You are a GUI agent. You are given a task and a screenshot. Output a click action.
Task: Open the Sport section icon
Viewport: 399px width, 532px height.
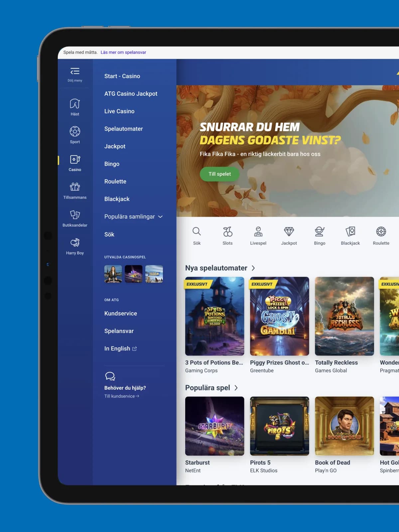[75, 131]
